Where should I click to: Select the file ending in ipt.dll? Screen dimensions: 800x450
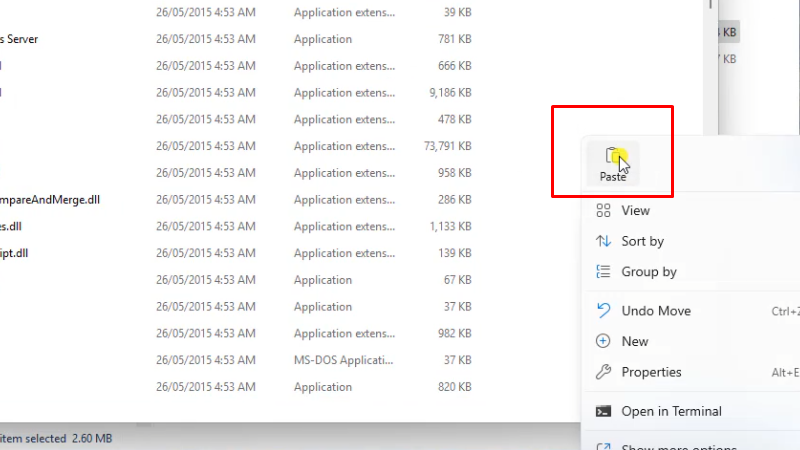pyautogui.click(x=14, y=253)
